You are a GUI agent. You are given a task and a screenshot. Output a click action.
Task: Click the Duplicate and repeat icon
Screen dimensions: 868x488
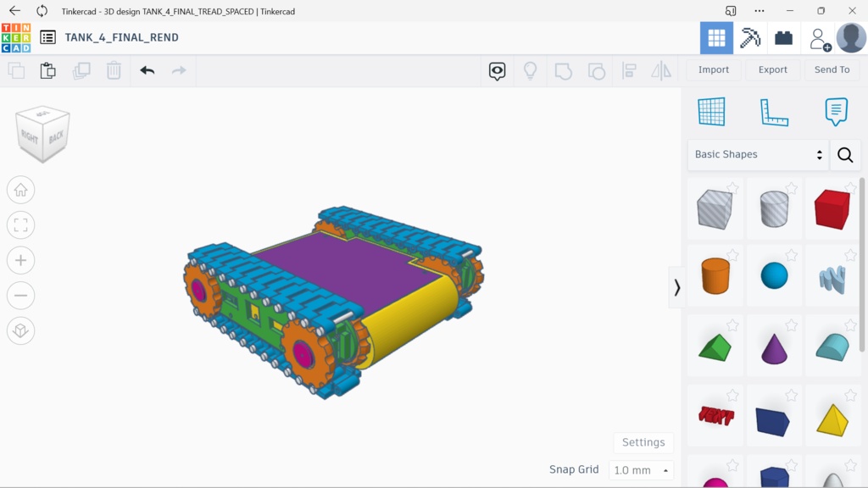pos(81,70)
